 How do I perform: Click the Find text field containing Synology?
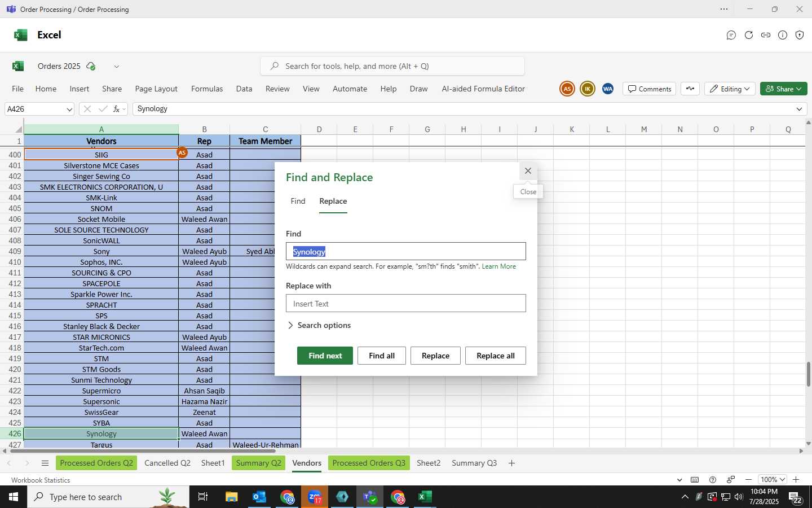click(x=406, y=252)
